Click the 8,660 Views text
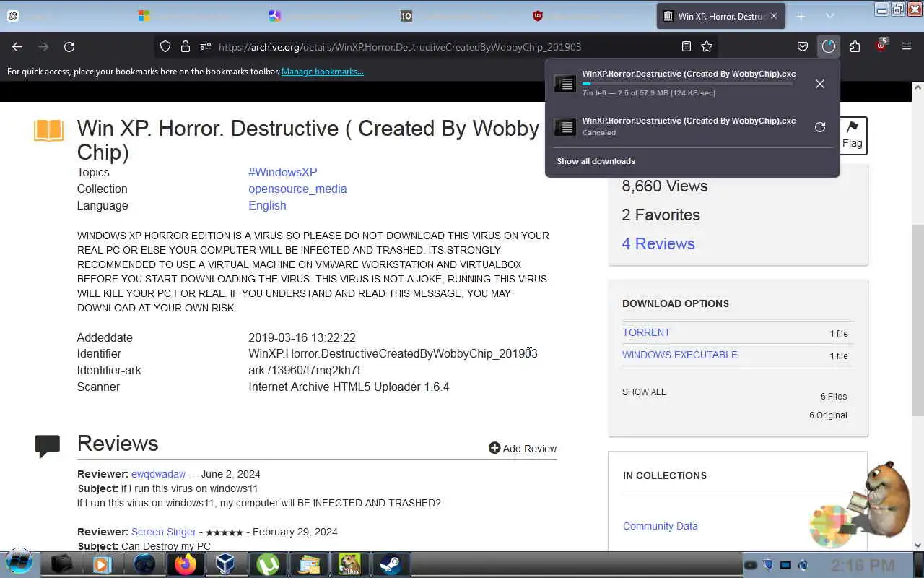The image size is (924, 578). tap(665, 186)
